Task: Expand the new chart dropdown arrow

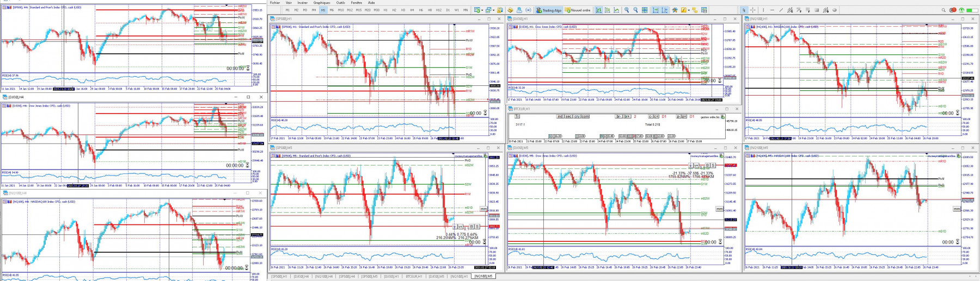Action: pyautogui.click(x=482, y=10)
